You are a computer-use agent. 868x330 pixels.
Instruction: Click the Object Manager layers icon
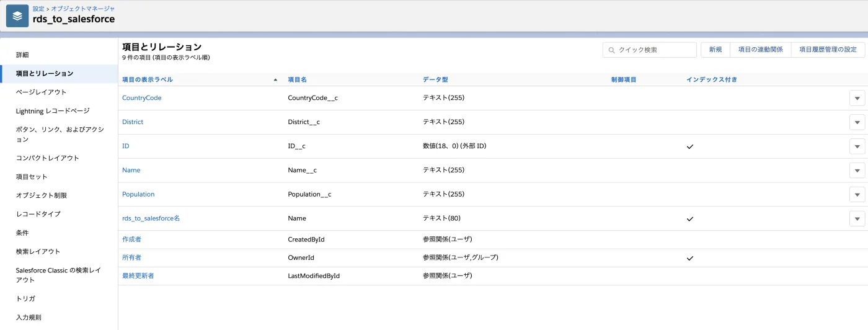(17, 16)
